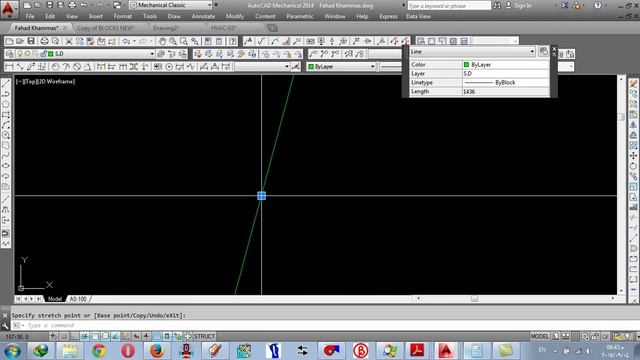The width and height of the screenshot is (640, 360).
Task: Open the Top view control in viewport
Action: pyautogui.click(x=31, y=82)
